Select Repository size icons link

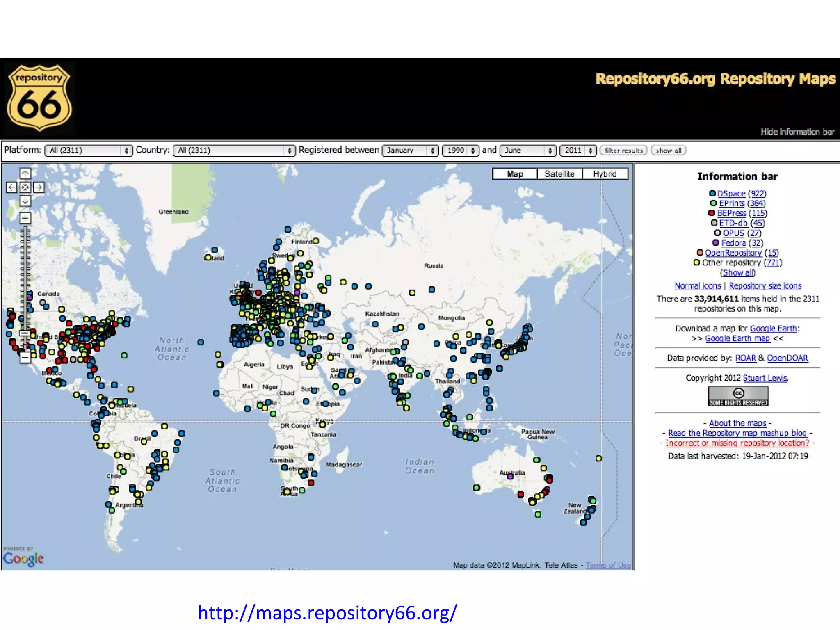click(765, 286)
